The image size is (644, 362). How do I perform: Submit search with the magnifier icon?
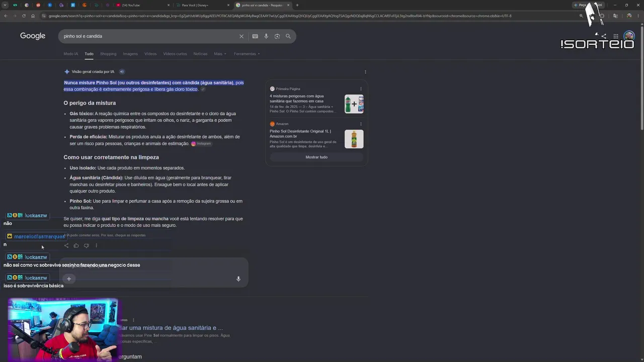[x=288, y=36]
